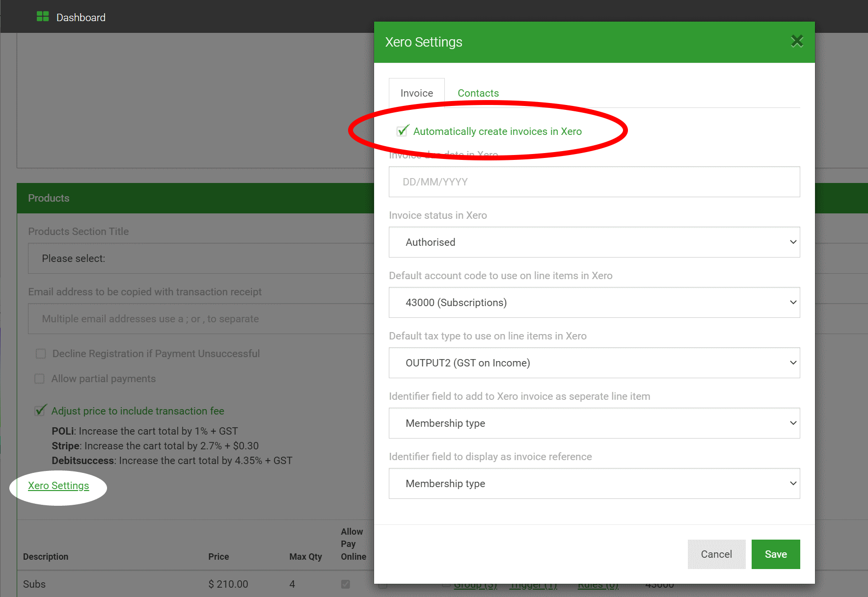Click the Max Qty column header
868x597 pixels.
click(305, 557)
